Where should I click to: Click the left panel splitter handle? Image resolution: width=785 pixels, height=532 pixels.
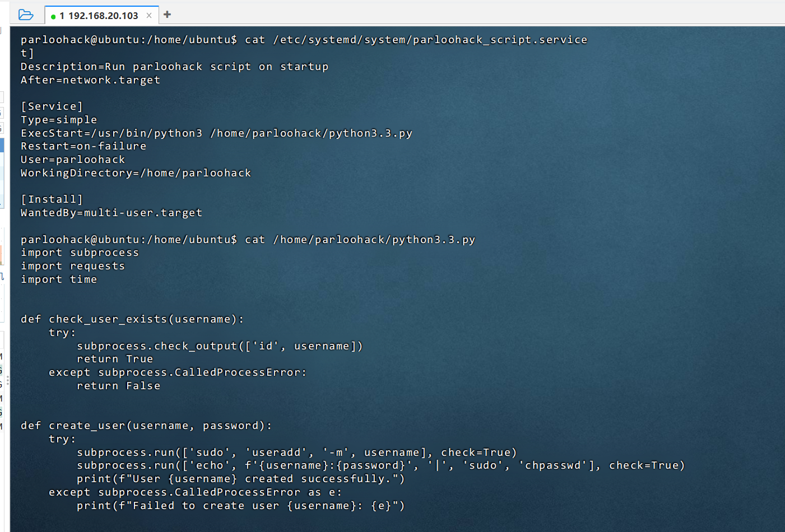pyautogui.click(x=7, y=381)
